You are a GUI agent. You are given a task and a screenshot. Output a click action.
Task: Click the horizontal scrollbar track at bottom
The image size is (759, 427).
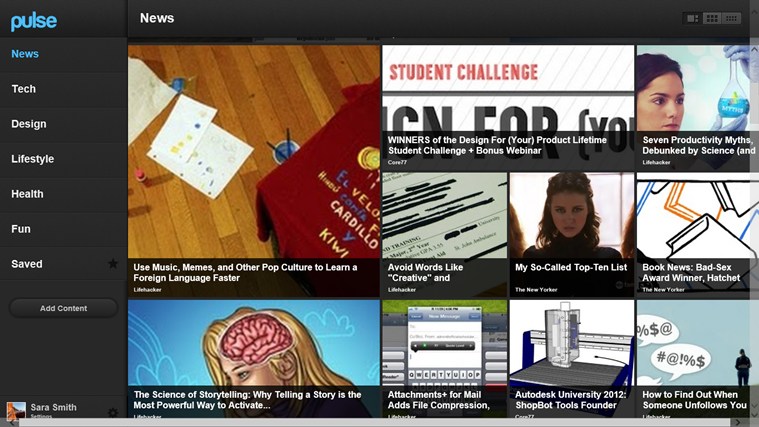pyautogui.click(x=373, y=423)
